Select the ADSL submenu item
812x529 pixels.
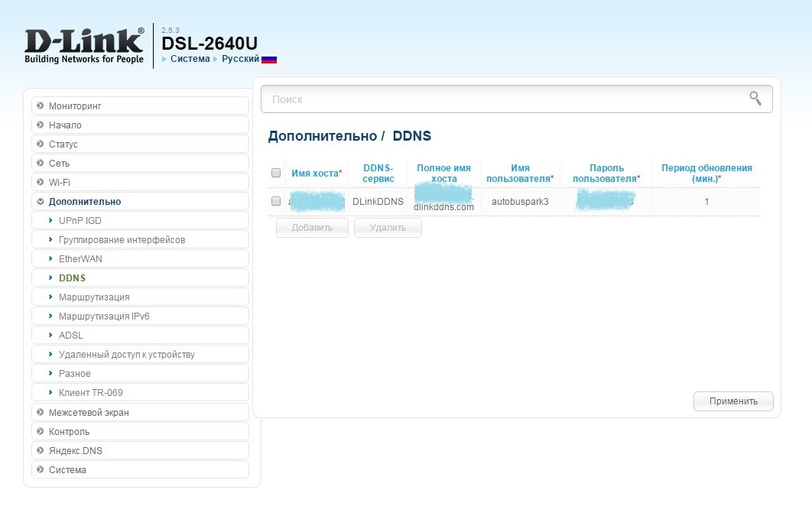click(x=70, y=335)
